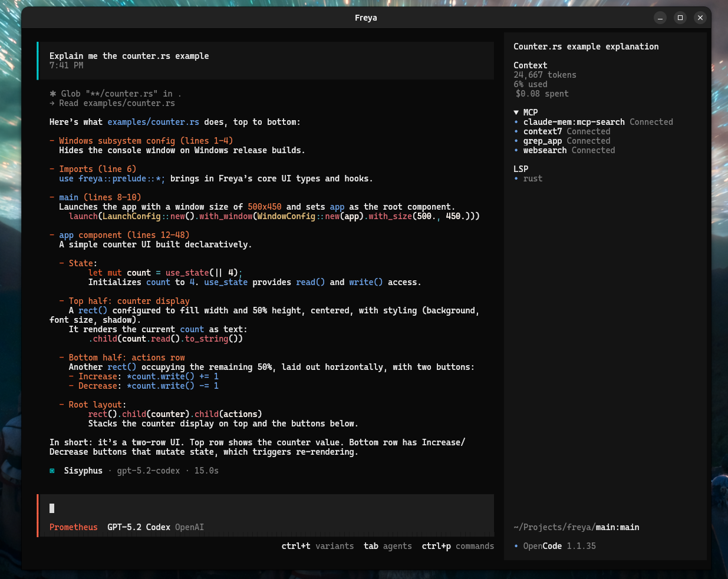This screenshot has width=728, height=579.
Task: Click the Glob "**/counter.rs" tool line
Action: click(116, 94)
